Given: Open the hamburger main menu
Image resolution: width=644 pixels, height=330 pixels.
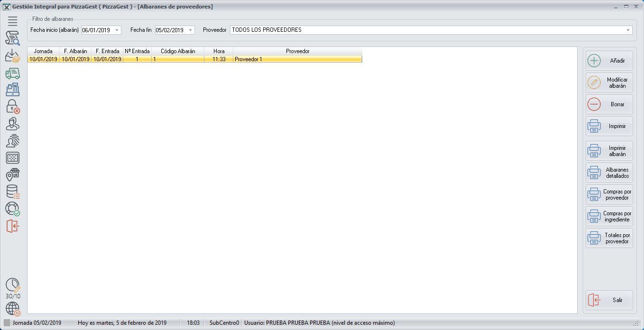Looking at the screenshot, I should (13, 21).
